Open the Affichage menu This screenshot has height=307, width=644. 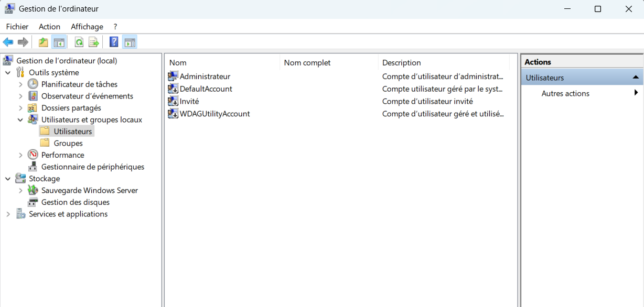[x=87, y=27]
